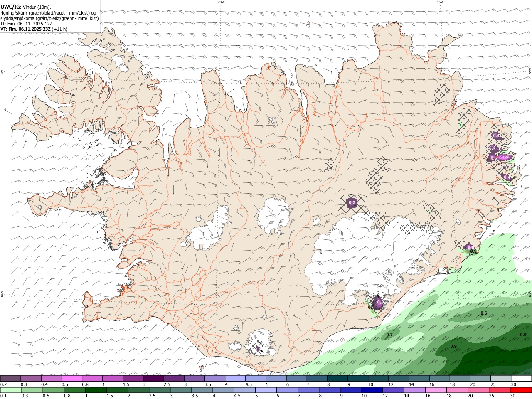Click the '0.7' rain value off the south coast
This screenshot has width=532, height=399.
[x=389, y=335]
